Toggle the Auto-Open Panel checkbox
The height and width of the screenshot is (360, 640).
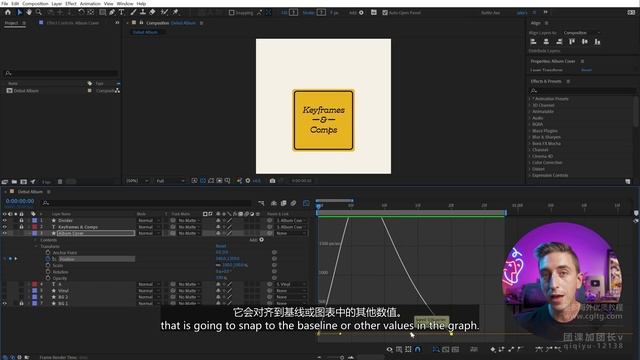(384, 13)
